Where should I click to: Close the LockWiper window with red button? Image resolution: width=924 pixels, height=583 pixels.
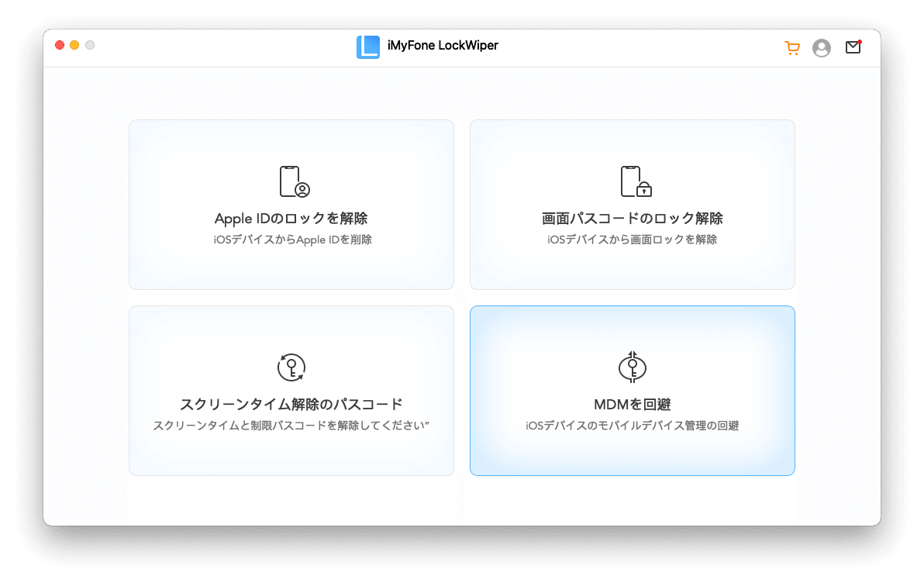[x=60, y=45]
